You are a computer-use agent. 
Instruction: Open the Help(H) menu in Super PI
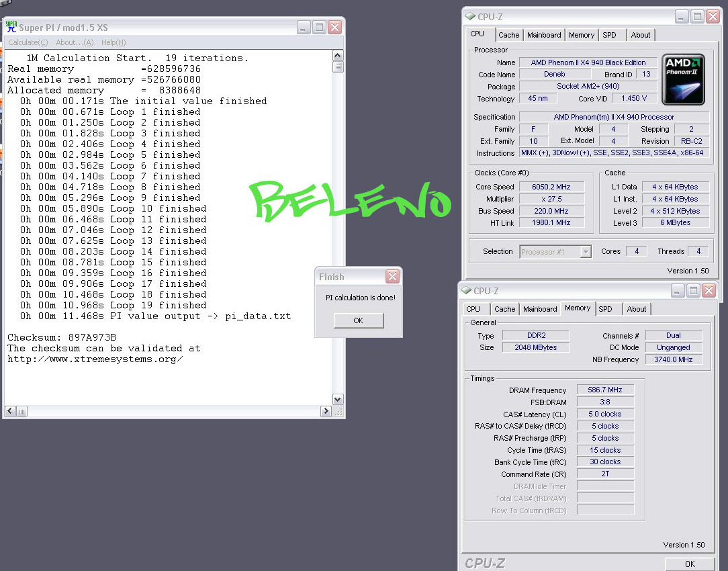pyautogui.click(x=113, y=42)
